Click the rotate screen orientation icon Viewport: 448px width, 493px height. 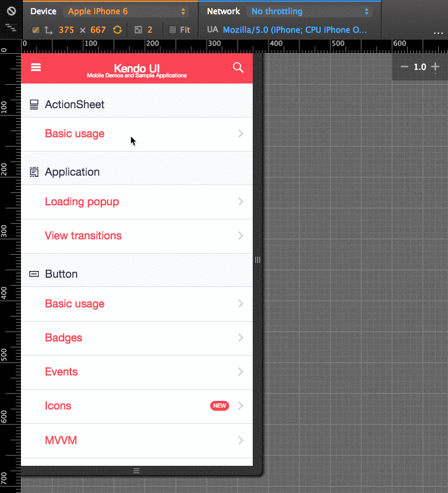coord(117,30)
